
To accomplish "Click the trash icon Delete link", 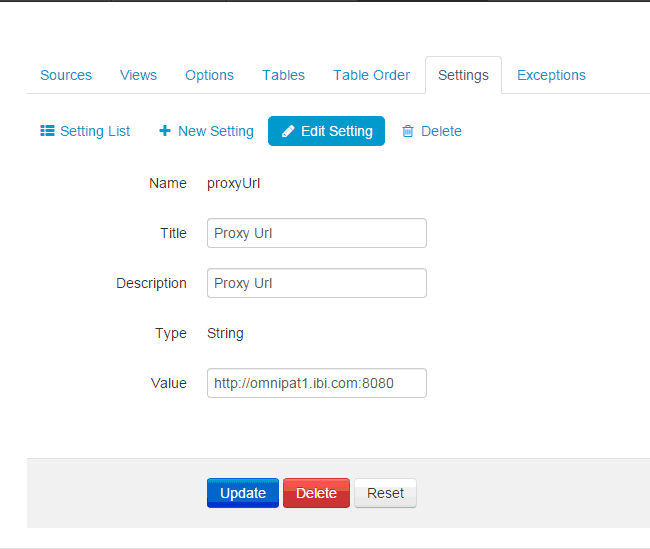I will 408,131.
